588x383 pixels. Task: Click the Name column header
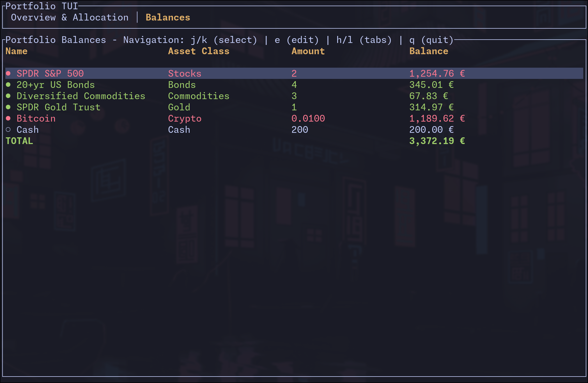point(17,51)
